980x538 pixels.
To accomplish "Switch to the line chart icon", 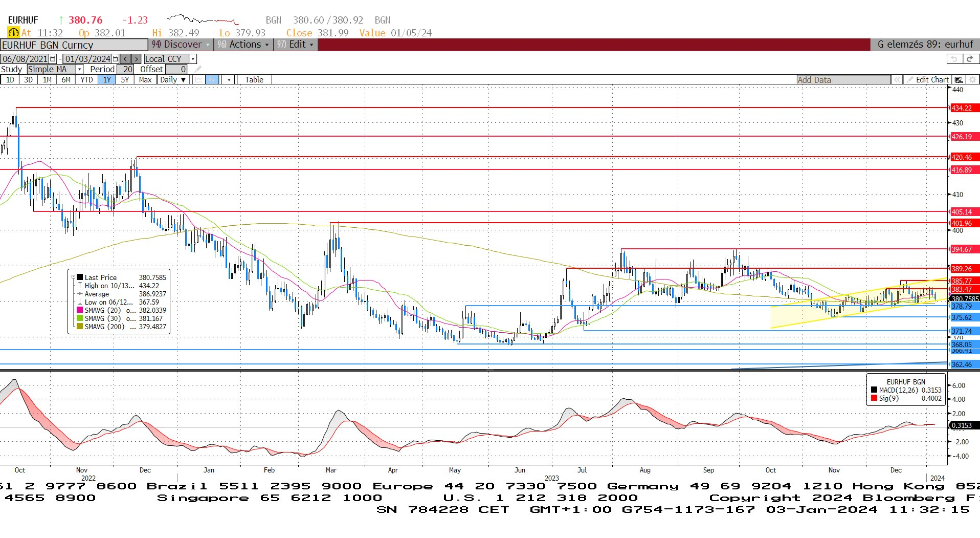I will click(198, 80).
